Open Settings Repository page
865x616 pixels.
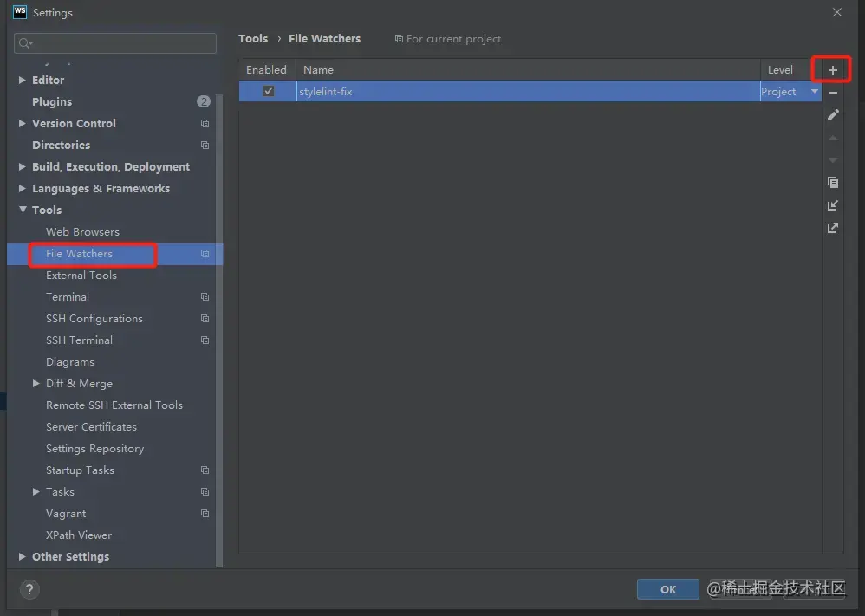tap(94, 449)
